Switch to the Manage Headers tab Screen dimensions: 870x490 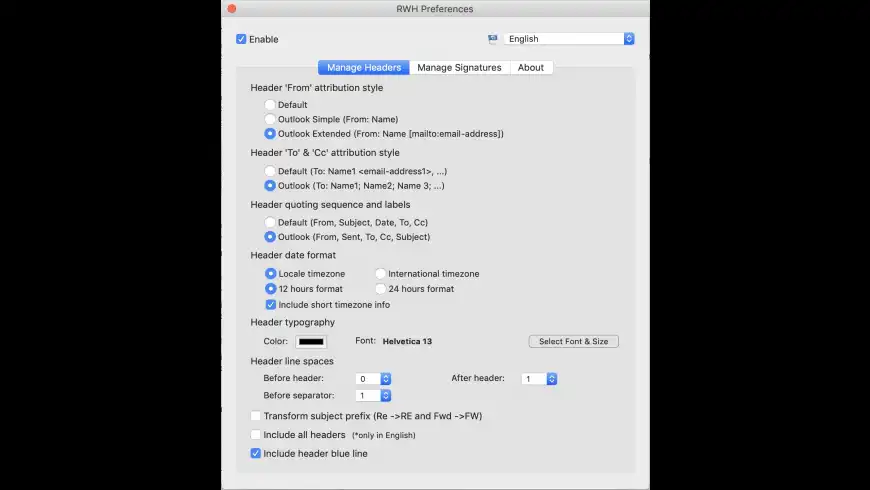point(363,68)
